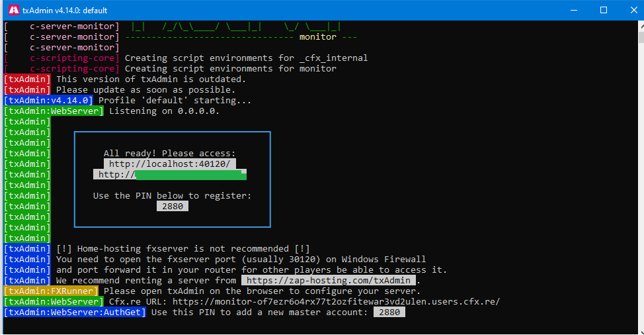
Task: Click the Cfx.re monitor URL
Action: tap(336, 302)
